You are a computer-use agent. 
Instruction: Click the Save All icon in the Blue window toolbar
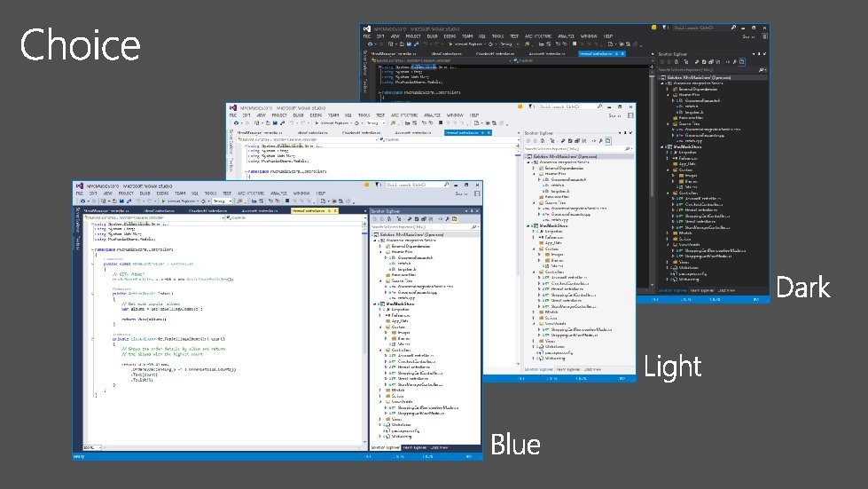pos(129,201)
